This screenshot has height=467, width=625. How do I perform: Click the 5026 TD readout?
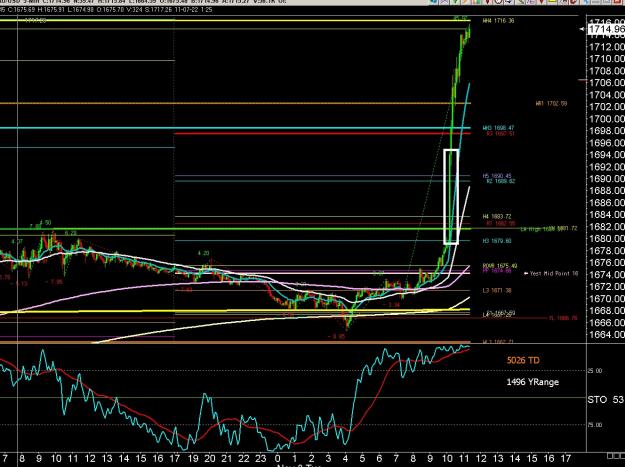tap(523, 360)
